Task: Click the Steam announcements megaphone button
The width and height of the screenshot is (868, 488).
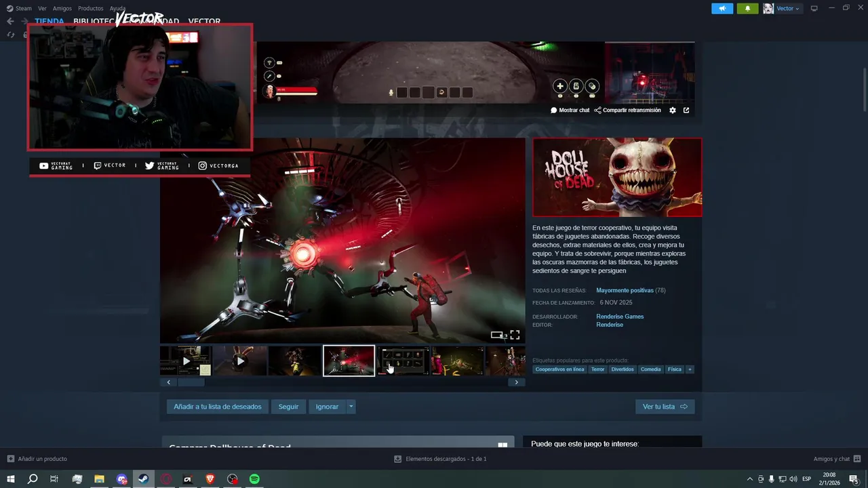Action: [722, 8]
